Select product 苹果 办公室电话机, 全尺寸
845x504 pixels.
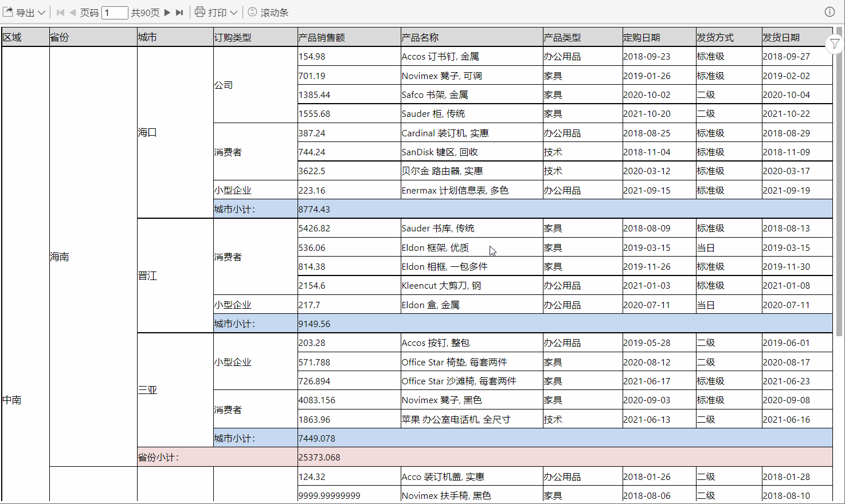point(472,419)
